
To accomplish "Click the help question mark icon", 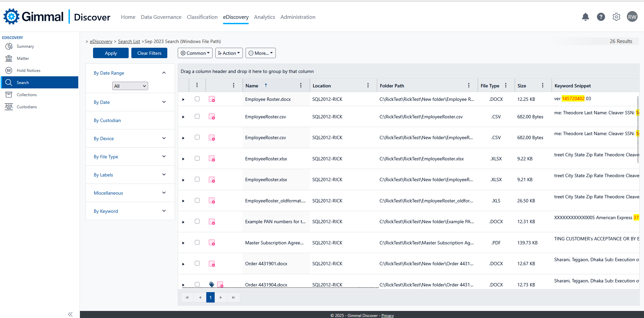I will click(x=601, y=17).
